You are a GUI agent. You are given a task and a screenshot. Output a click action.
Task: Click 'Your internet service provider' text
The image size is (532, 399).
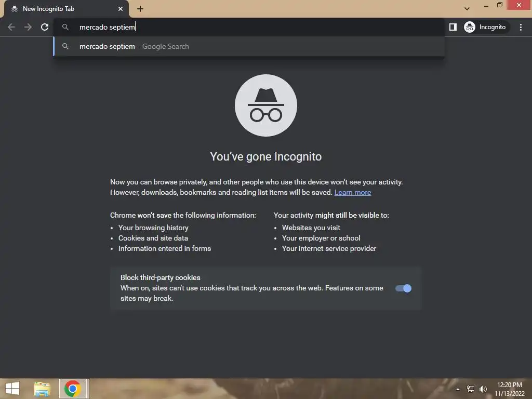tap(329, 249)
